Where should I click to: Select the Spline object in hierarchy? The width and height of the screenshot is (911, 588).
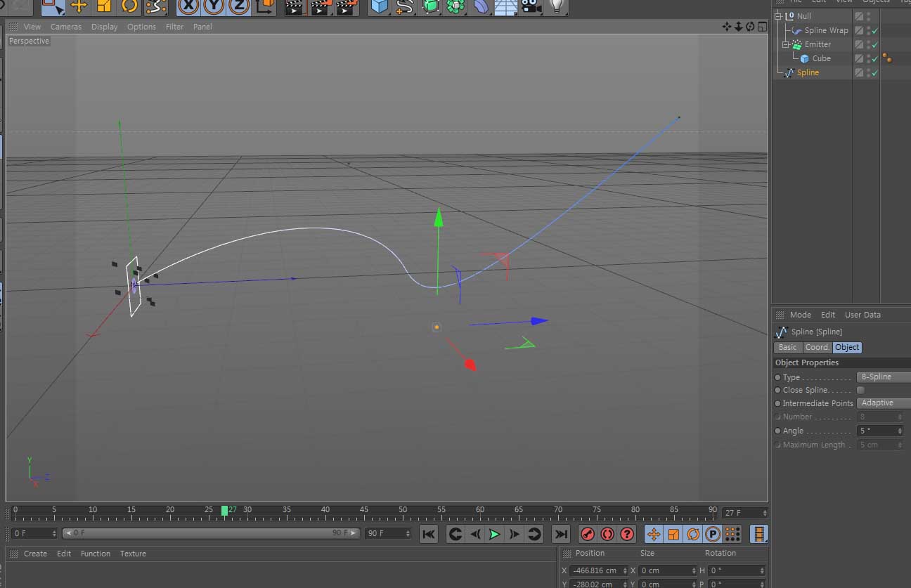click(808, 72)
